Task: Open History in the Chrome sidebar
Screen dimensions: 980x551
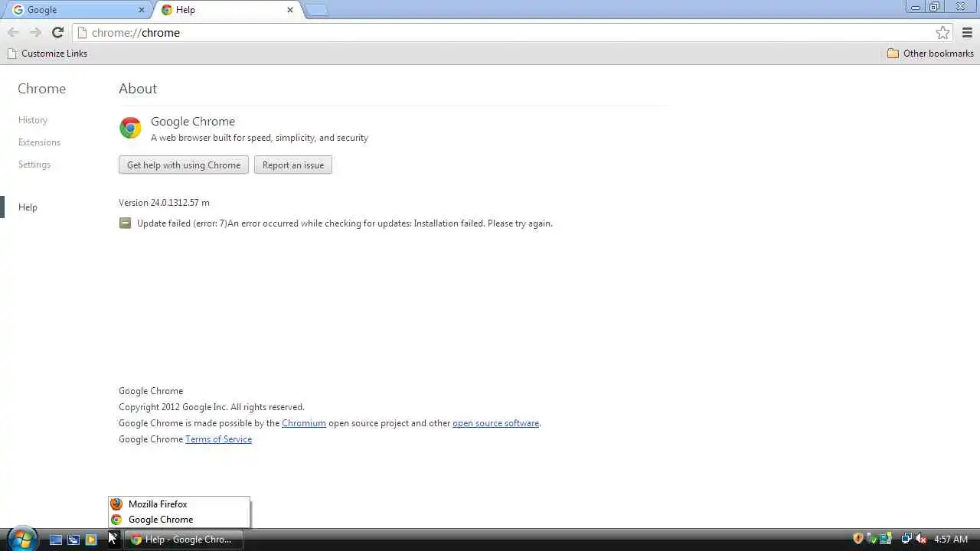Action: (33, 120)
